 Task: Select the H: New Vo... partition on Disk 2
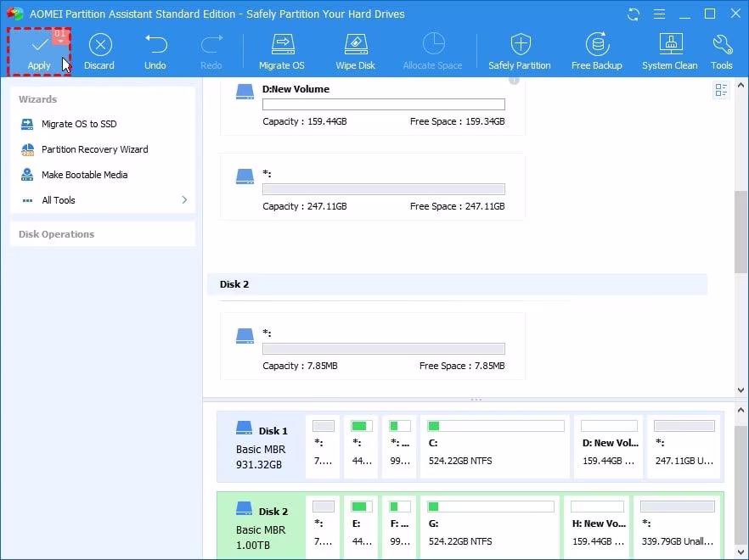pos(597,527)
